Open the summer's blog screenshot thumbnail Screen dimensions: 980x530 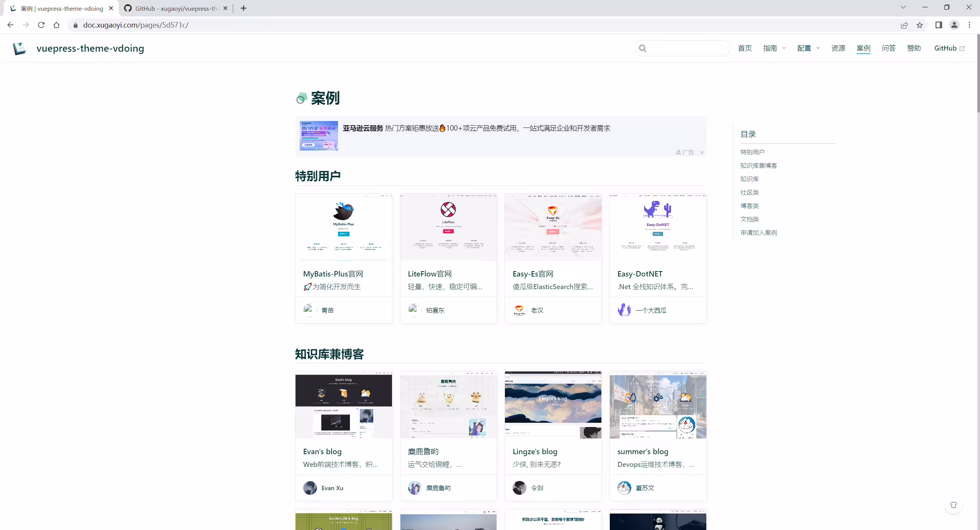[658, 405]
